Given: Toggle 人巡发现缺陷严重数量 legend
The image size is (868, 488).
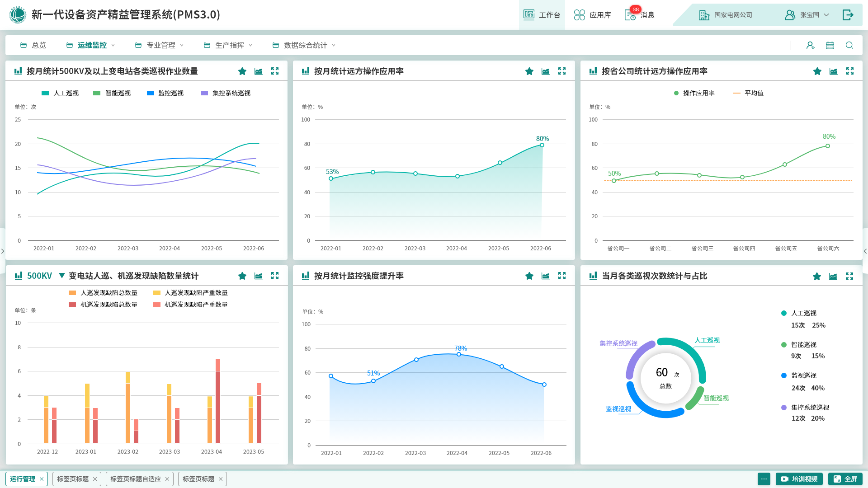Looking at the screenshot, I should point(190,293).
